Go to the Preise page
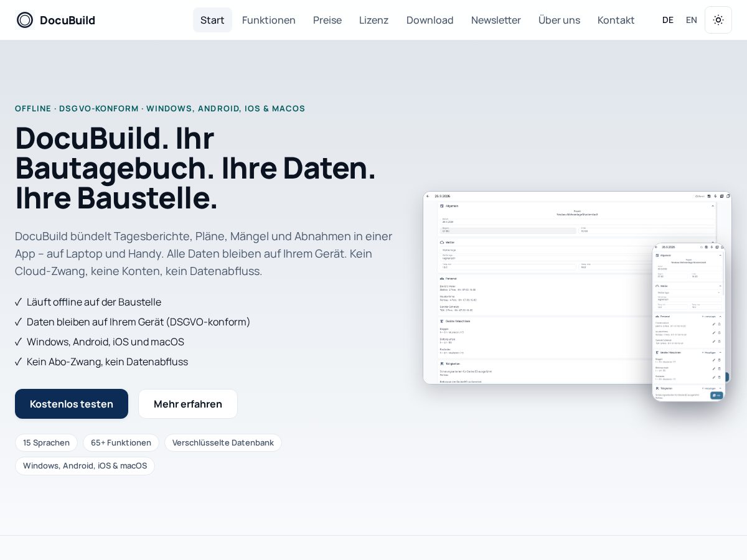 (x=327, y=20)
